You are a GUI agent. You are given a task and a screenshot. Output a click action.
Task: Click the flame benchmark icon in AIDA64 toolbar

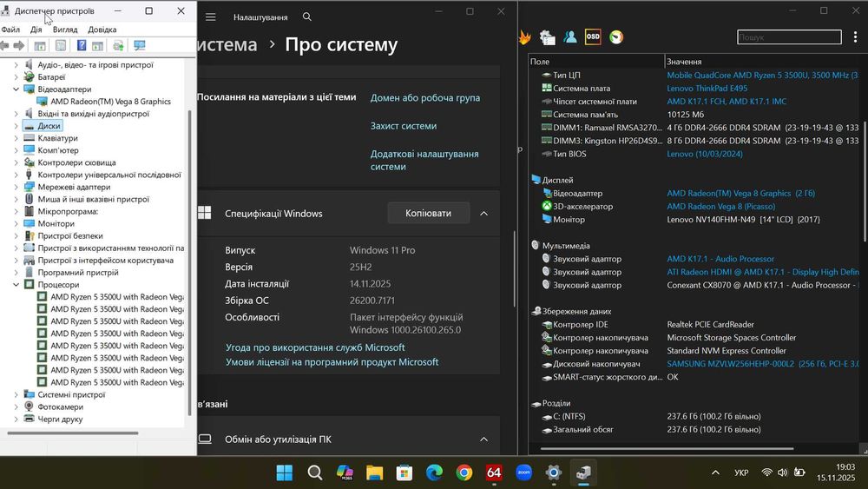click(x=524, y=37)
